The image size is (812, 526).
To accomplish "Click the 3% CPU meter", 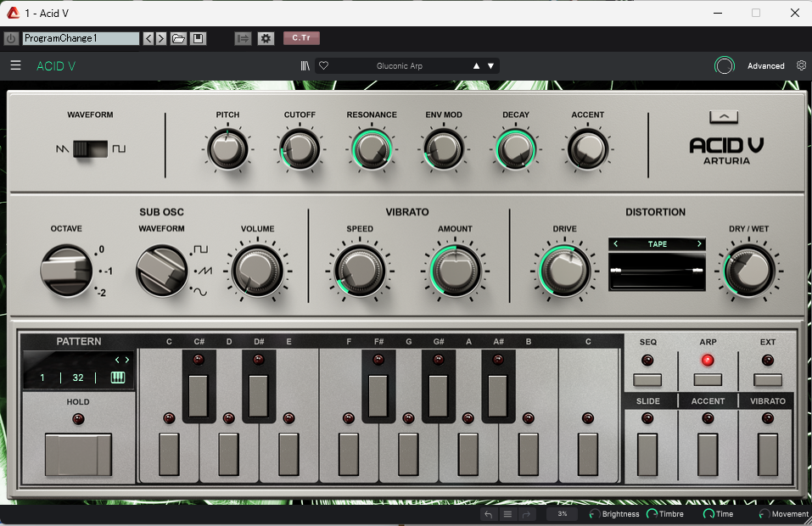I will pos(563,514).
